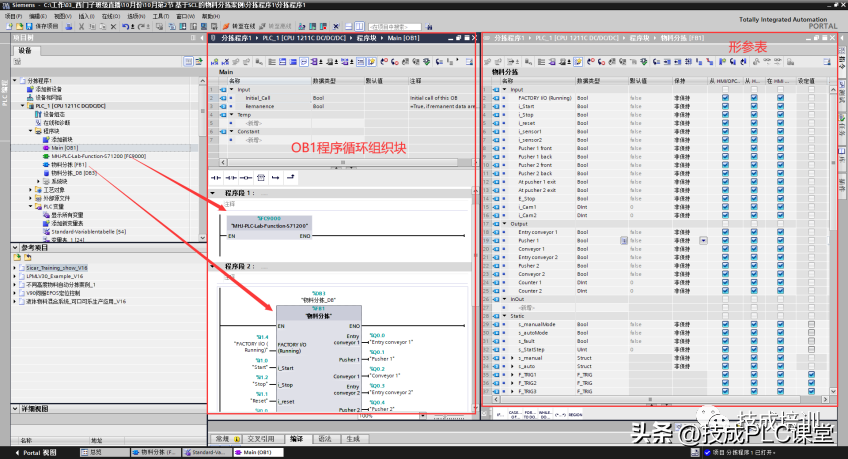Click the close branch LAD icon
The height and width of the screenshot is (459, 848).
coord(291,177)
